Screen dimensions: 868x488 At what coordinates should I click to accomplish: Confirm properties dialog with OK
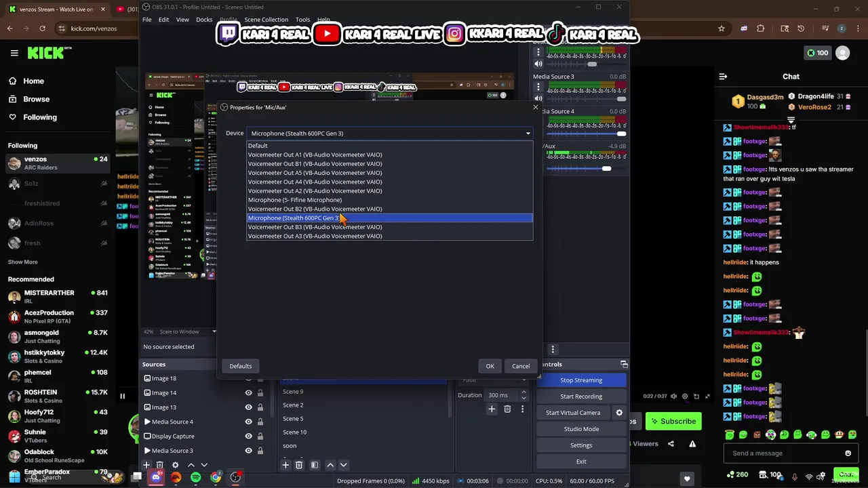(490, 366)
